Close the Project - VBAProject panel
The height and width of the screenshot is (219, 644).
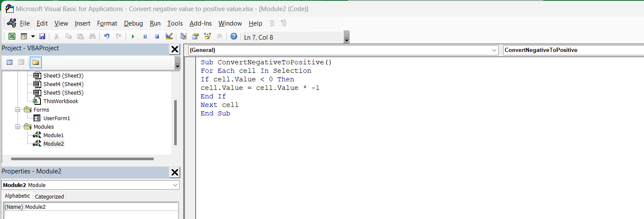175,49
